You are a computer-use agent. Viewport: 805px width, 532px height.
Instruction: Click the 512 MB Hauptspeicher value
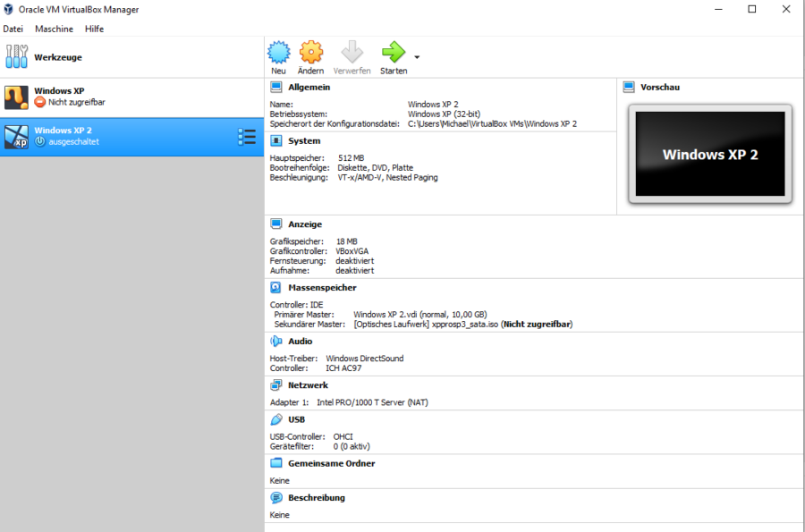pos(352,158)
